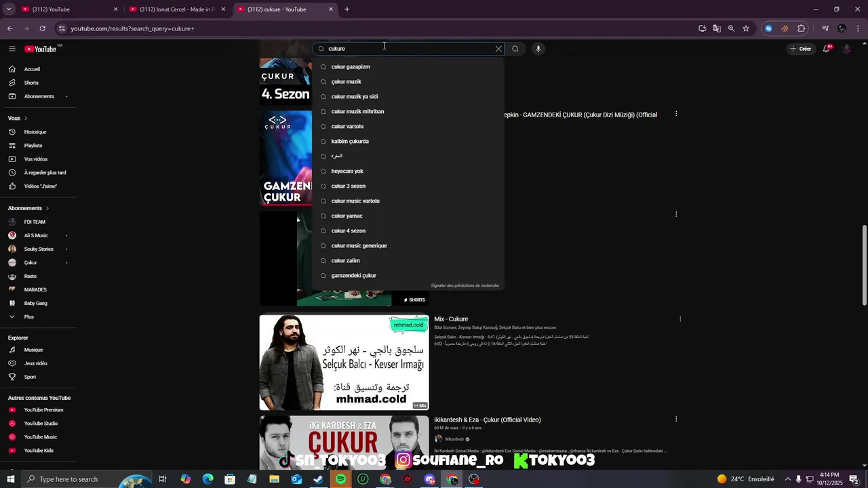This screenshot has height=488, width=868.
Task: Clear the search box with the X
Action: (x=498, y=49)
